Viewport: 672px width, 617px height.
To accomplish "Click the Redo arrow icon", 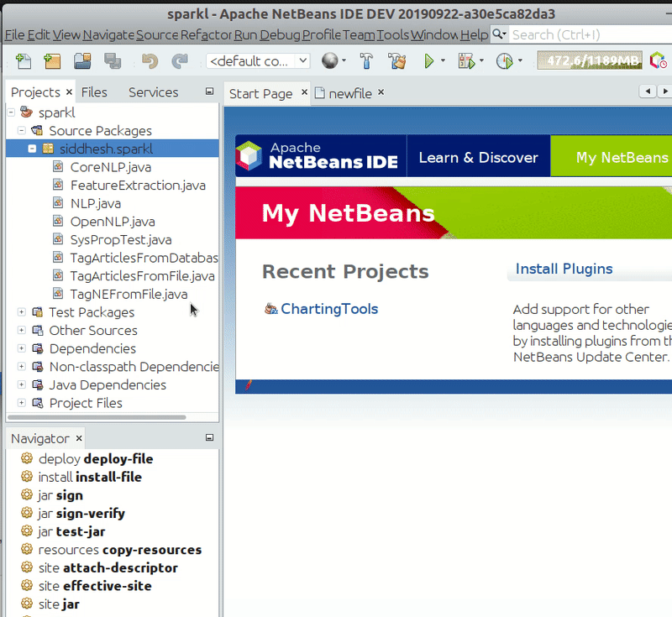I will pos(180,61).
